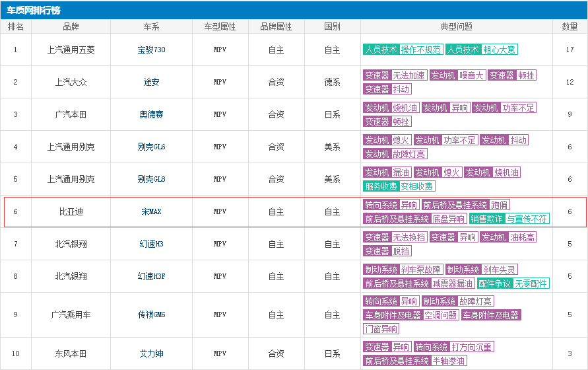Viewport: 588px width, 370px height.
Task: Select the 发动机 噪音大 tag
Action: pos(457,75)
